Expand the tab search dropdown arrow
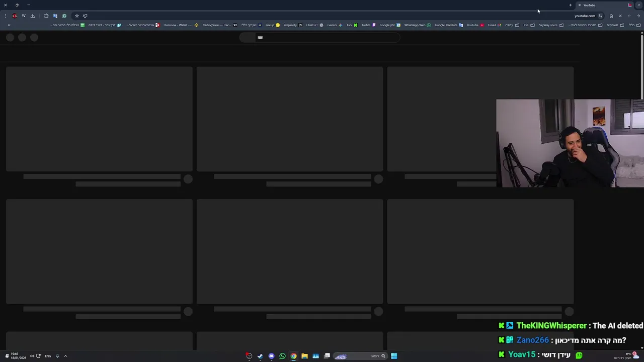The image size is (644, 362). coord(638,5)
